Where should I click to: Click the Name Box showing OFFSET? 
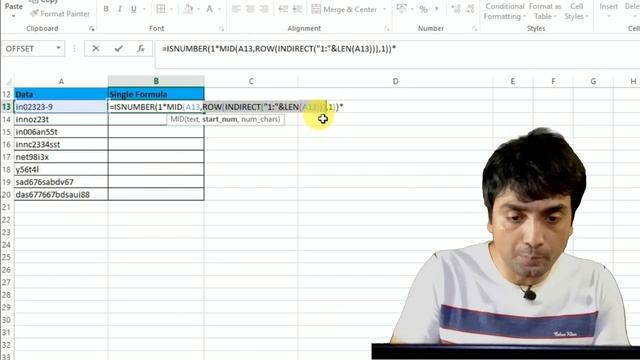point(28,49)
